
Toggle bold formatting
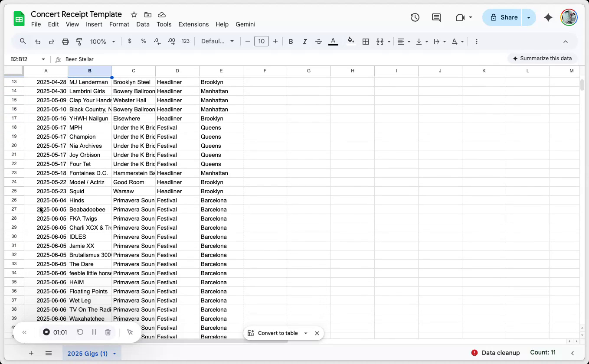(x=291, y=42)
